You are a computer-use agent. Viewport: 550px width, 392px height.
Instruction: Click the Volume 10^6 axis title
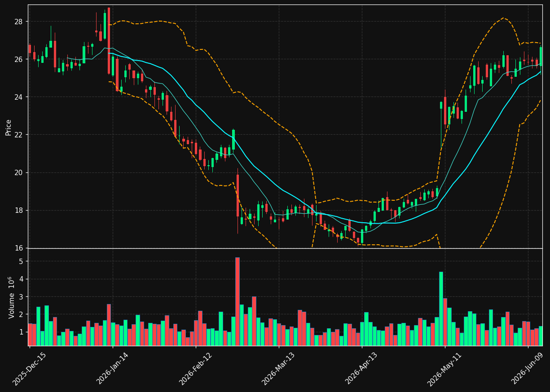(11, 297)
